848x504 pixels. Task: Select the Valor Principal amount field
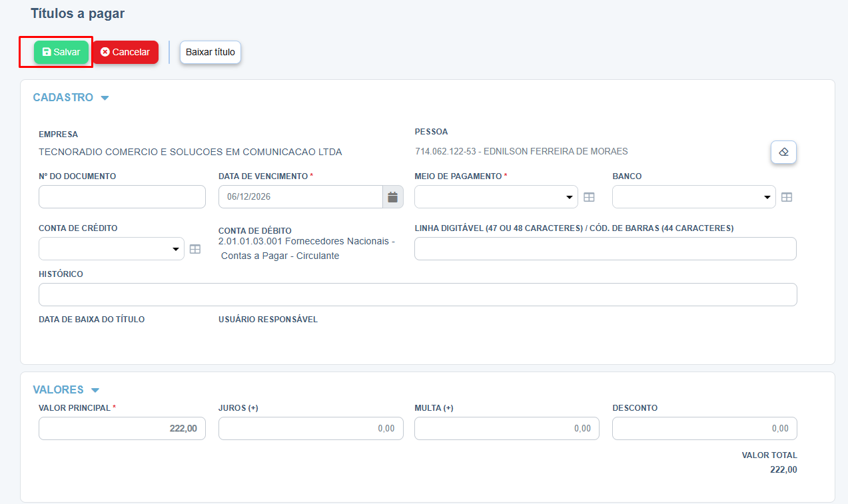point(122,429)
